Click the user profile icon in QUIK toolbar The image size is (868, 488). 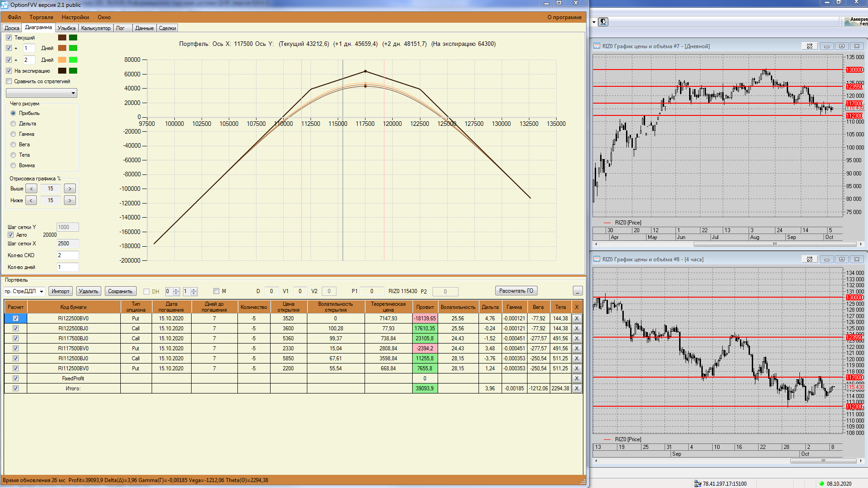pyautogui.click(x=603, y=22)
